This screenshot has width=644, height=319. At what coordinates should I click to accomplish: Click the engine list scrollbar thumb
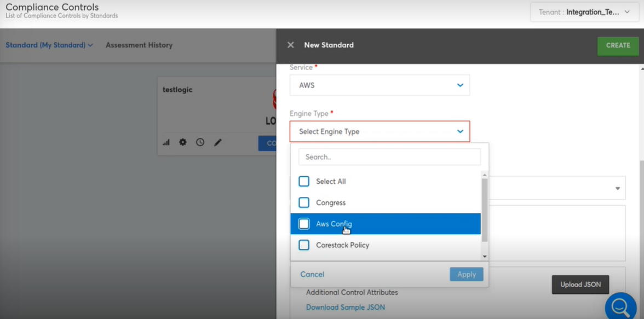pos(485,210)
